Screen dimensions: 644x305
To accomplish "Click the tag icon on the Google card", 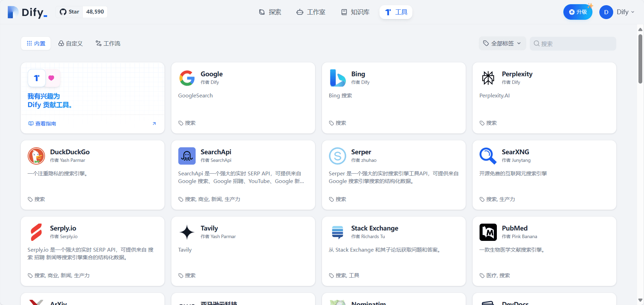I will (181, 123).
